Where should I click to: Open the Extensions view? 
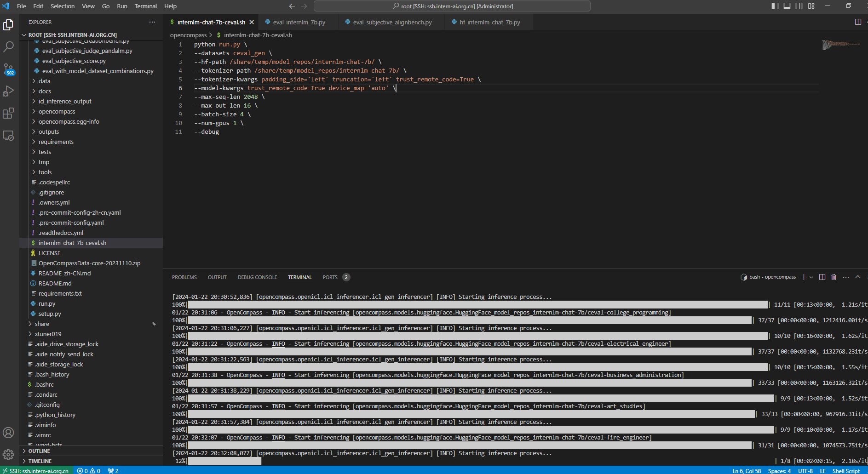coord(8,113)
